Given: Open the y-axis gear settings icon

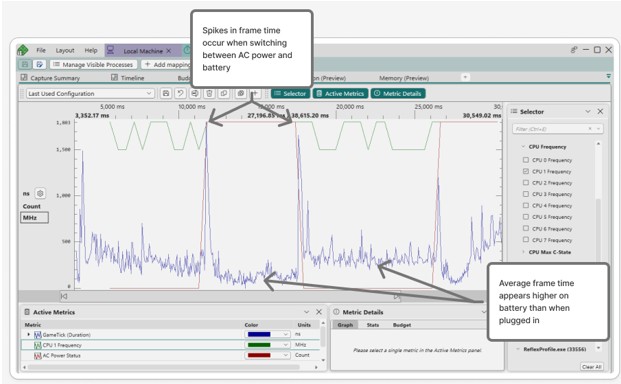Looking at the screenshot, I should click(40, 194).
